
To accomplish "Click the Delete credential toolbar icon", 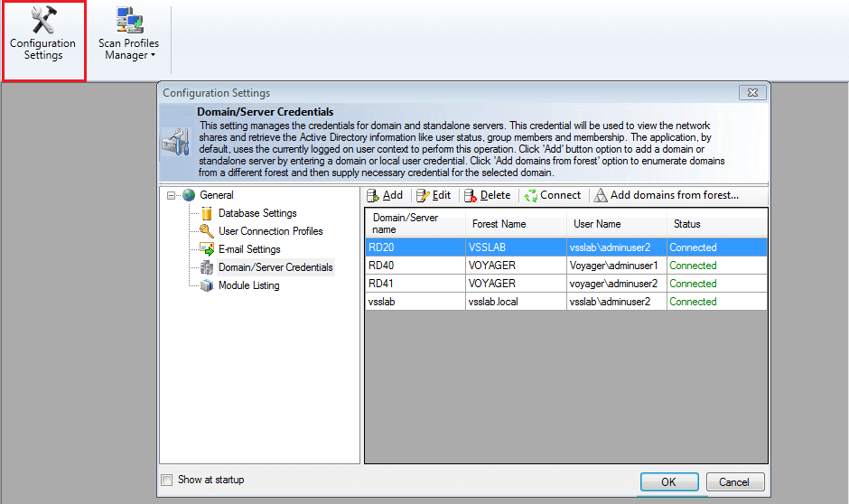I will (470, 195).
